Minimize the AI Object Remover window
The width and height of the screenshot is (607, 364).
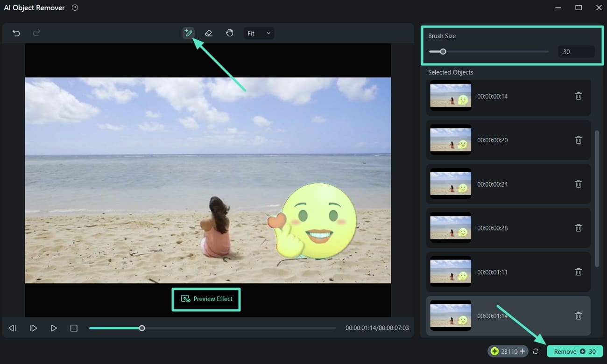pos(558,7)
